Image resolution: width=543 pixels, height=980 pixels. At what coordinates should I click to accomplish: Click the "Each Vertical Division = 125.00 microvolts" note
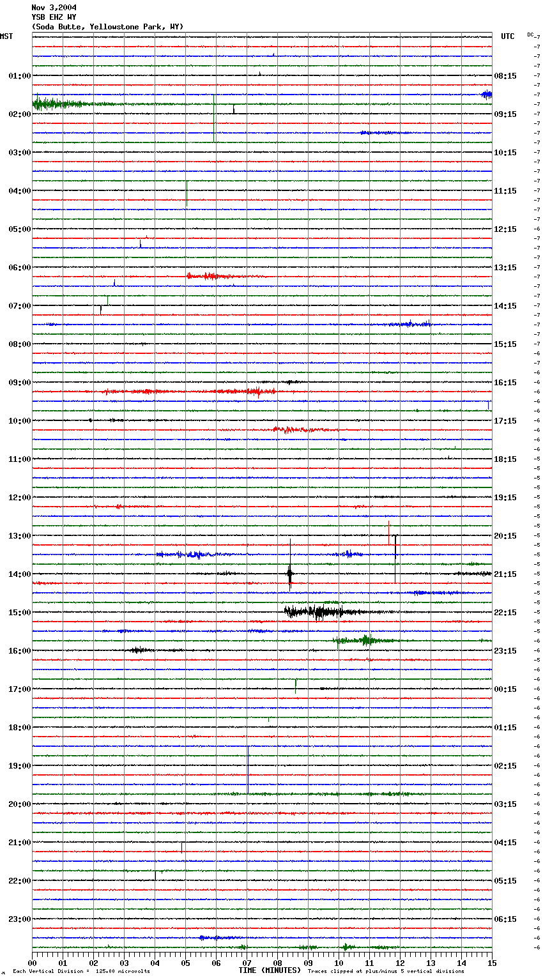[82, 971]
